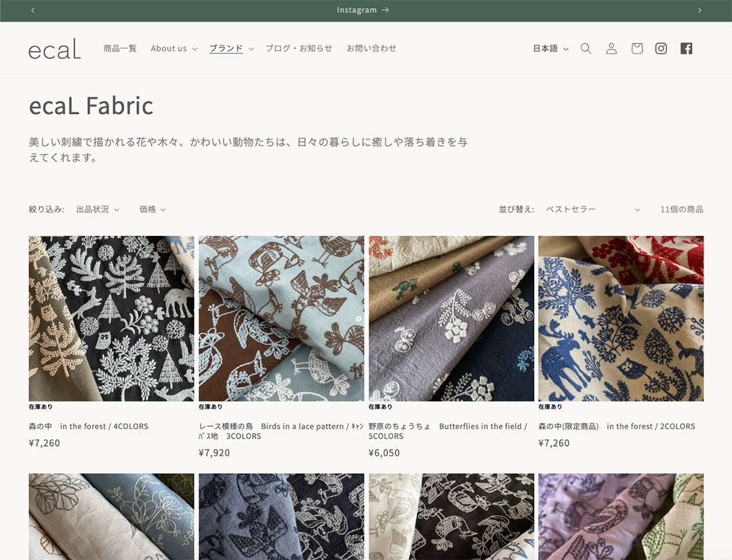Open ブログ・お知らせ from the navigation
The width and height of the screenshot is (732, 560).
300,48
